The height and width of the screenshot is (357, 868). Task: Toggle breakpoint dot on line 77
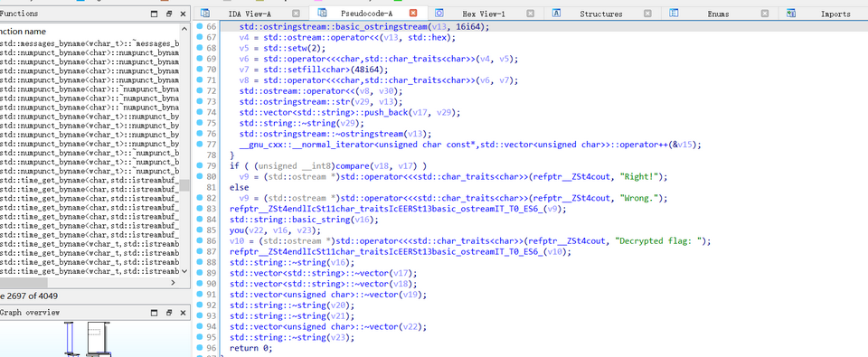tap(199, 145)
